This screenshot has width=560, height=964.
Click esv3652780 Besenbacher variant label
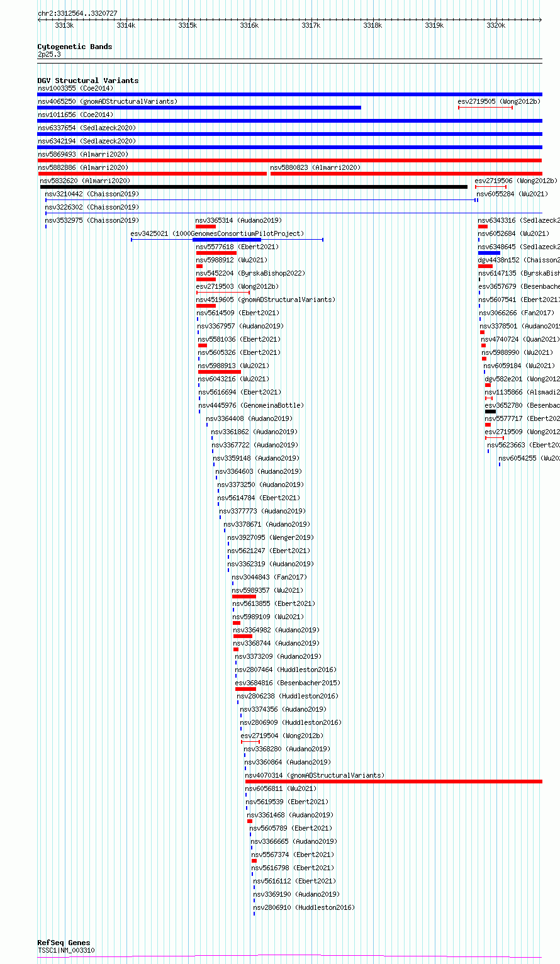(x=522, y=405)
